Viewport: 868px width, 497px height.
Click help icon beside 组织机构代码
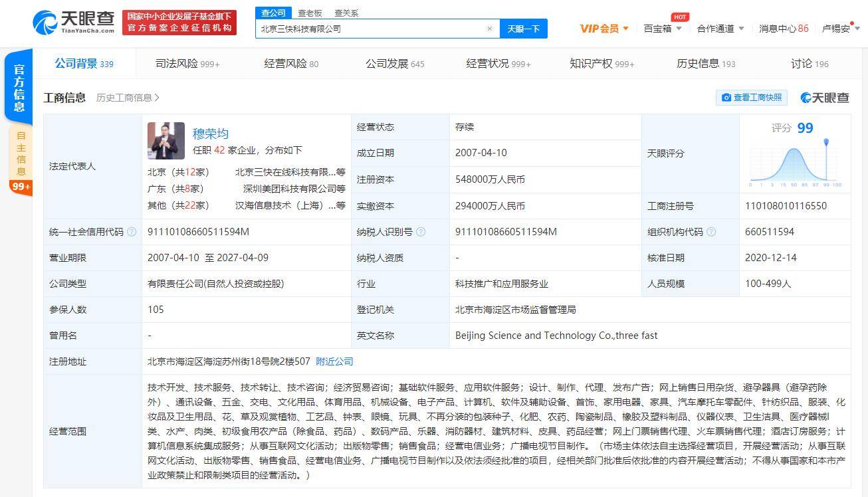point(711,232)
